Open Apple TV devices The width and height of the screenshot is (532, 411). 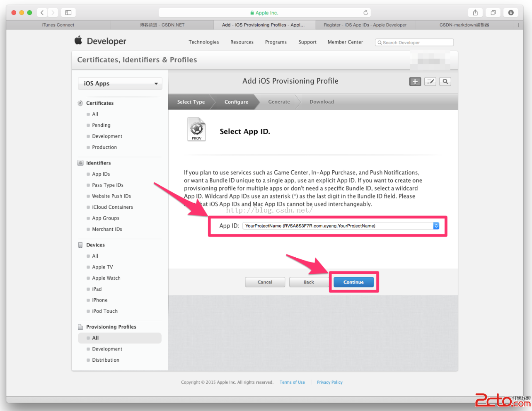[x=102, y=267]
